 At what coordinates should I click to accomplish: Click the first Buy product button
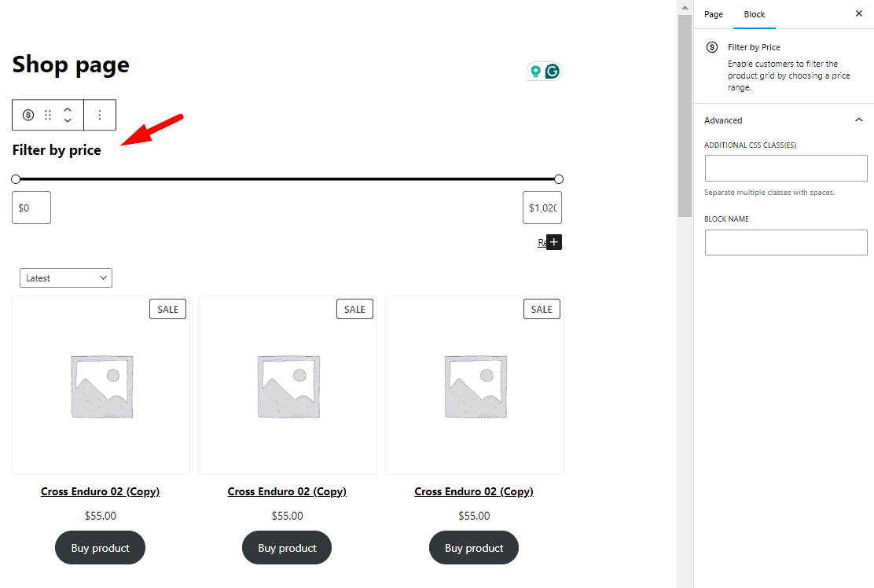100,547
